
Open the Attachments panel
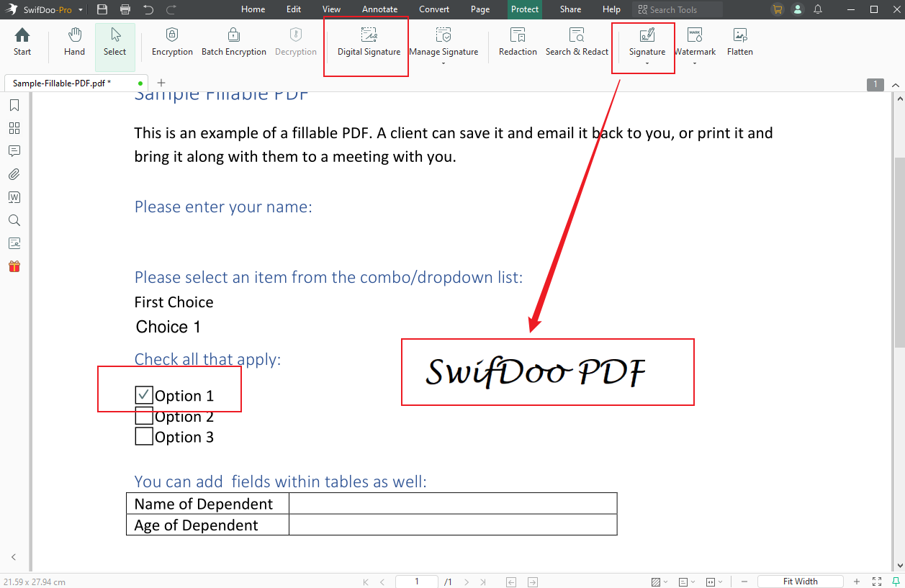pos(14,173)
